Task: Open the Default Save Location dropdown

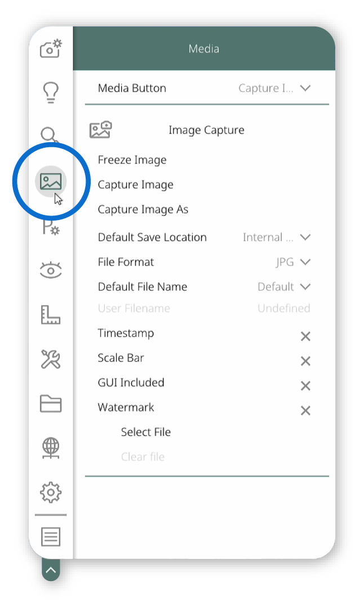Action: pyautogui.click(x=276, y=237)
